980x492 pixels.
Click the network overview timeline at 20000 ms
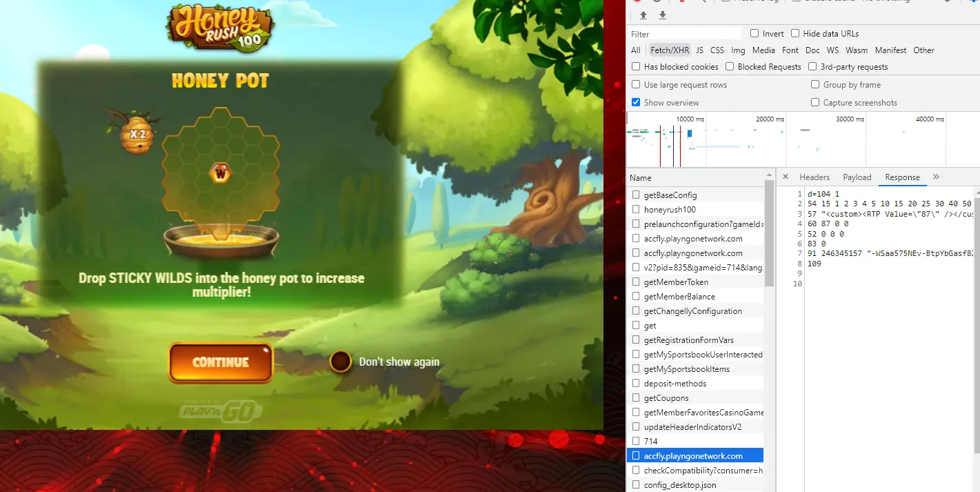(770, 119)
